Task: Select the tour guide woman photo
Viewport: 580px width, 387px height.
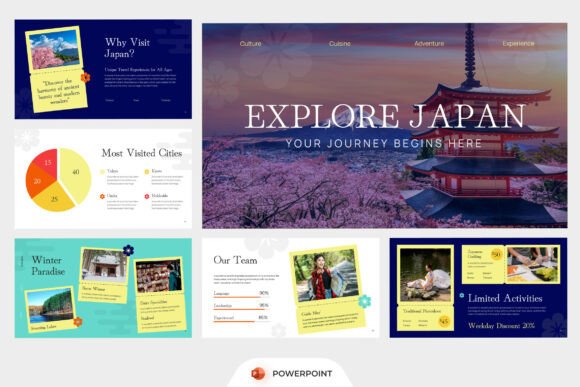Action: (326, 275)
